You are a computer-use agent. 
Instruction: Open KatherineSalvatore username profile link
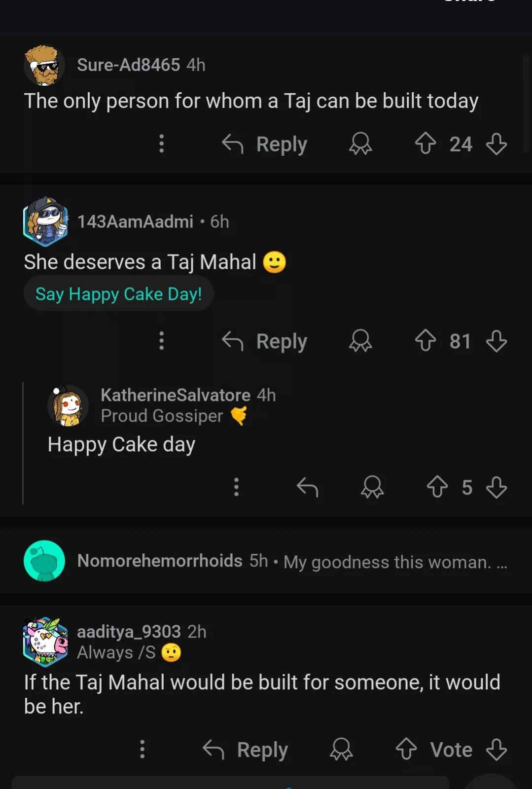176,395
